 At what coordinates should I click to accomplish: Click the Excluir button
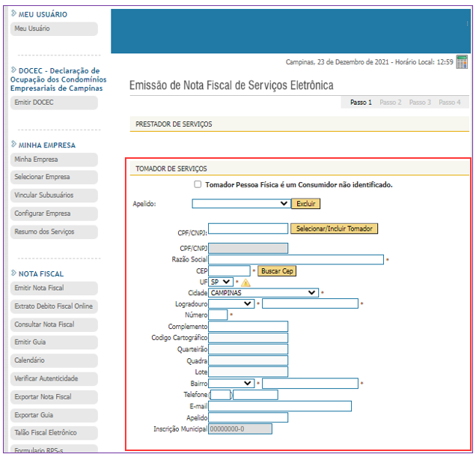(305, 204)
